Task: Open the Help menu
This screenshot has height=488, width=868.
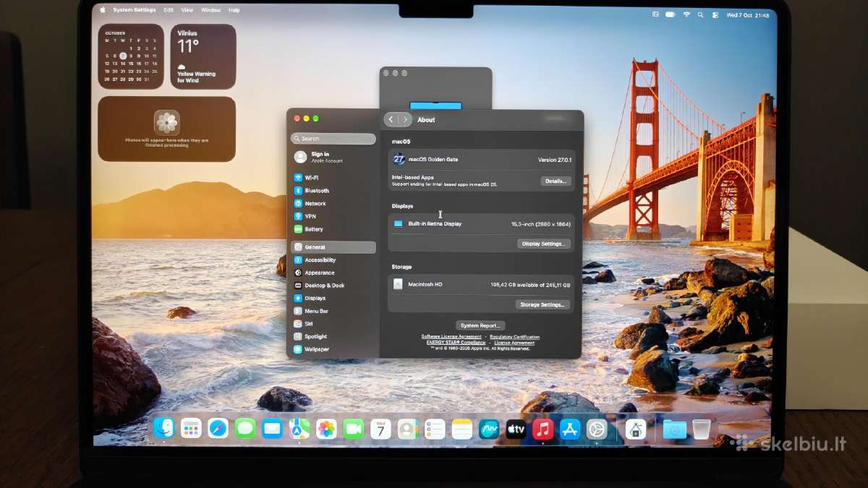Action: [x=234, y=10]
